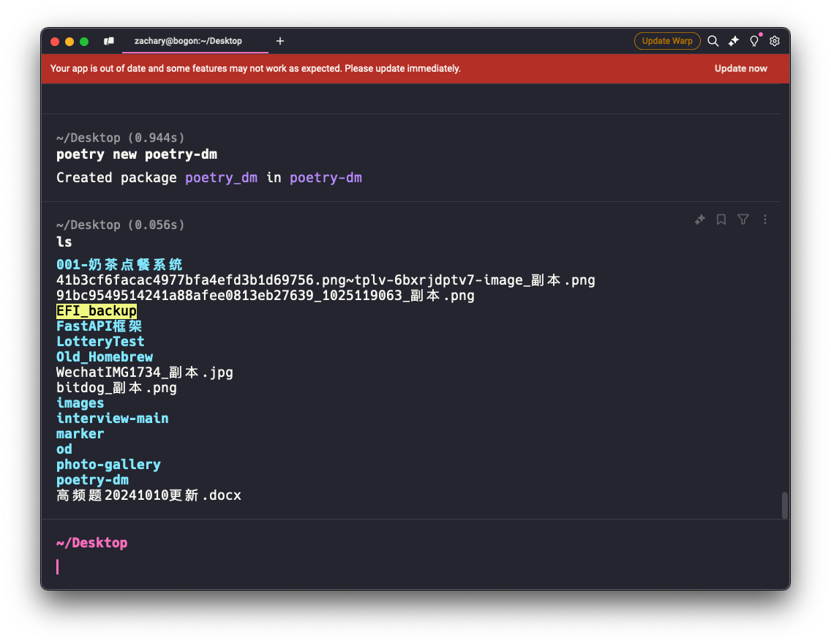Ask AI about the ls block

(699, 220)
